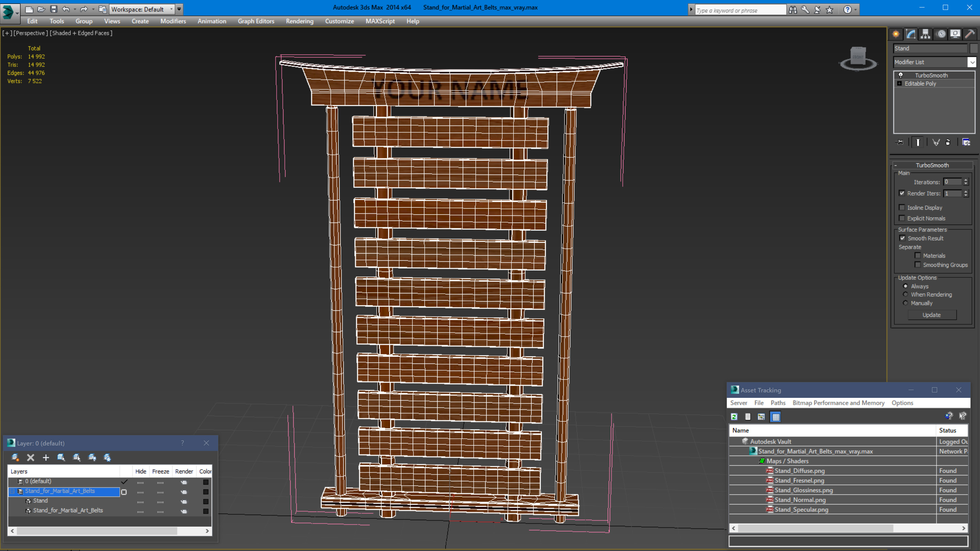Click Hide/Unhide All Layers icon
Image resolution: width=980 pixels, height=551 pixels.
(x=92, y=457)
